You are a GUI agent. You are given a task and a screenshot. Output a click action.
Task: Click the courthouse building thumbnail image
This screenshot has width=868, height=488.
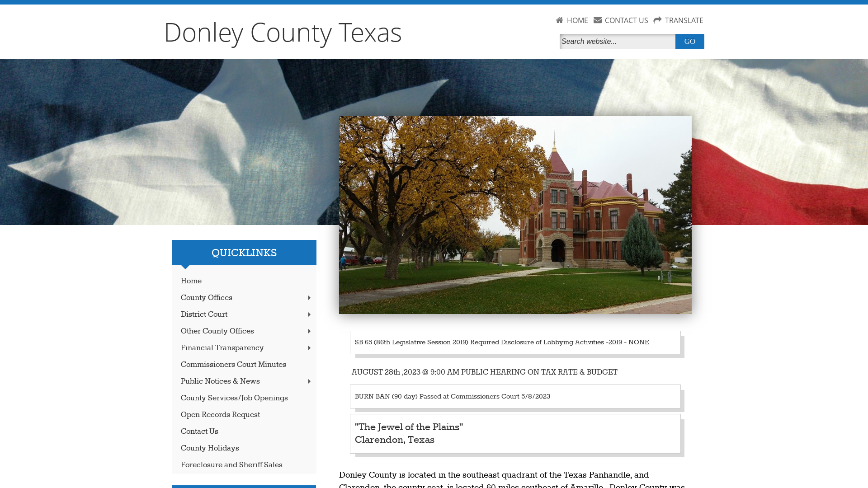tap(515, 215)
